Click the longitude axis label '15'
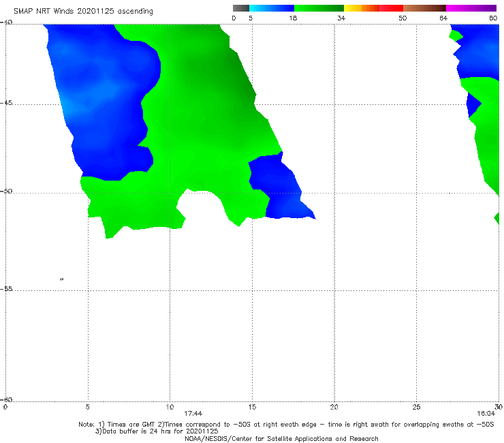504x443 pixels. (252, 407)
